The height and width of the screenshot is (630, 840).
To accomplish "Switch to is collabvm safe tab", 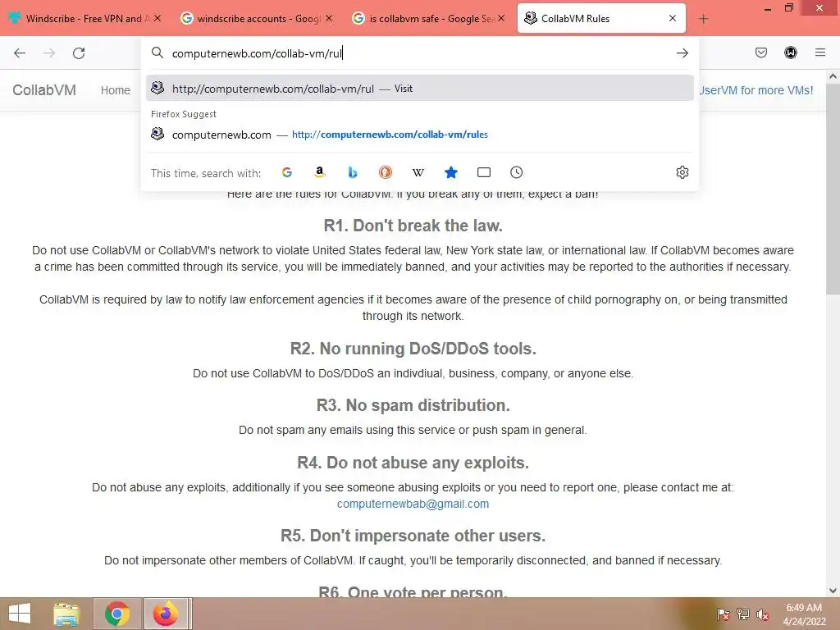I will pos(428,18).
